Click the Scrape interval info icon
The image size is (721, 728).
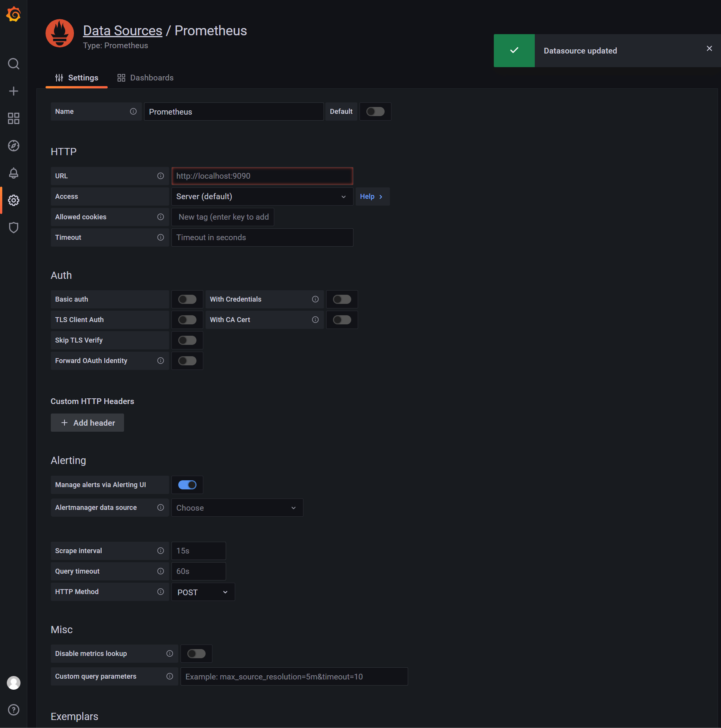[160, 551]
